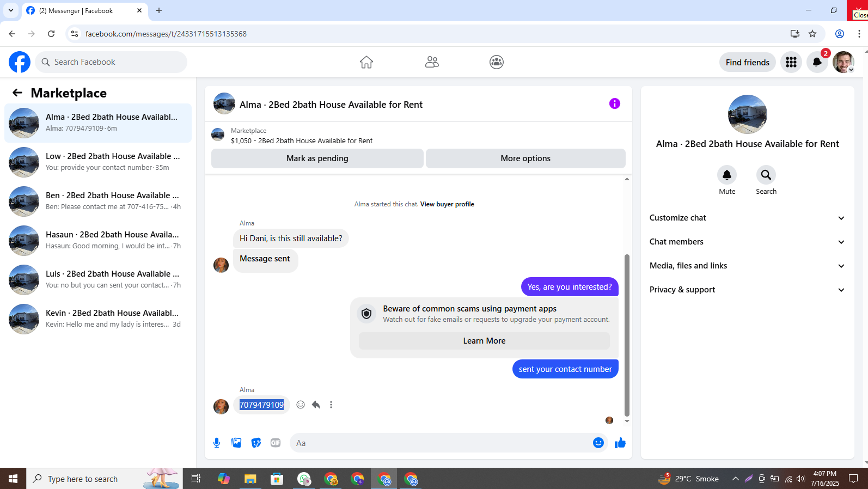Send a thumbs-up like

point(620,443)
